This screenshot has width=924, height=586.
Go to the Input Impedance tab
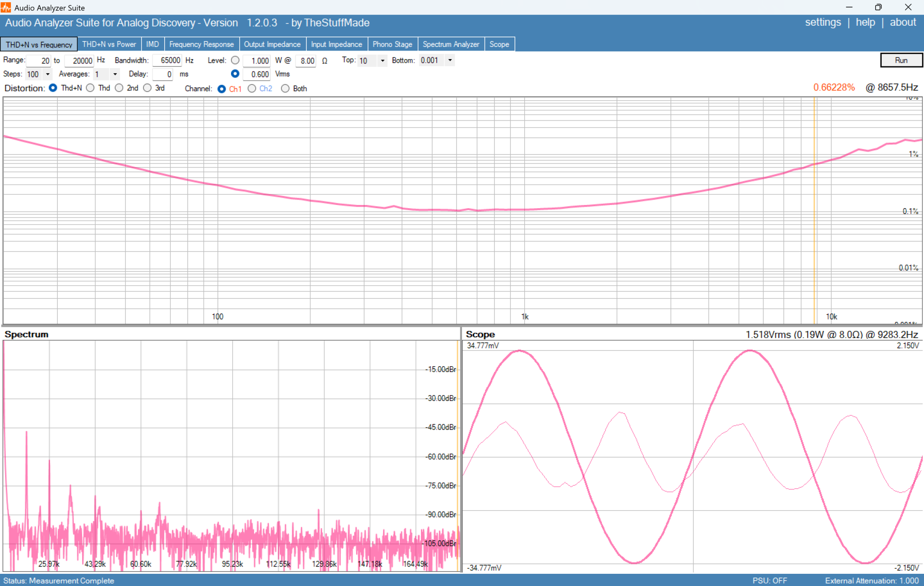pos(337,44)
